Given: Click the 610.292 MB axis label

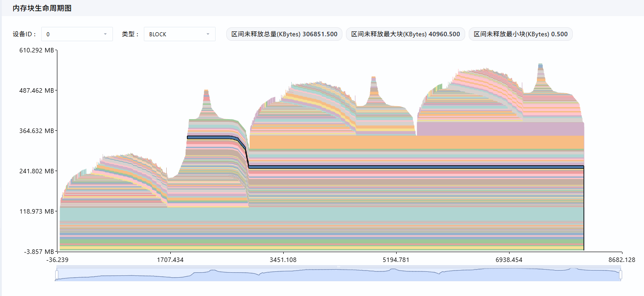Looking at the screenshot, I should tap(36, 50).
